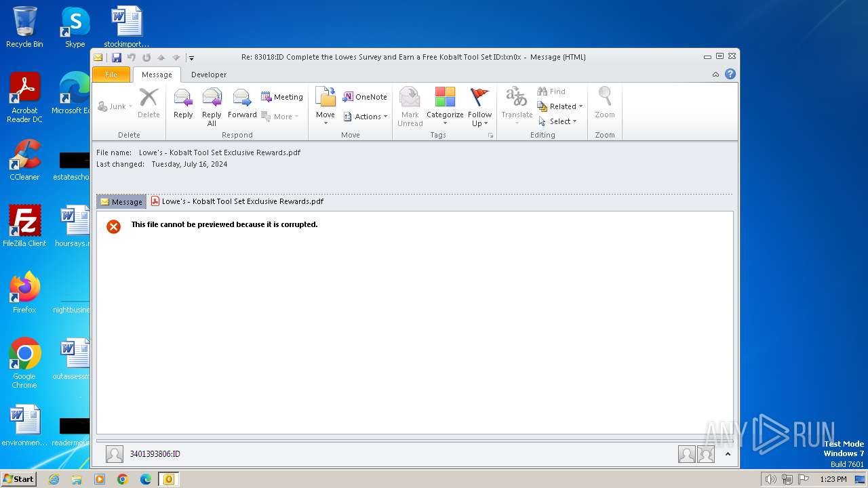868x488 pixels.
Task: Click the file name text in the header
Action: point(220,153)
